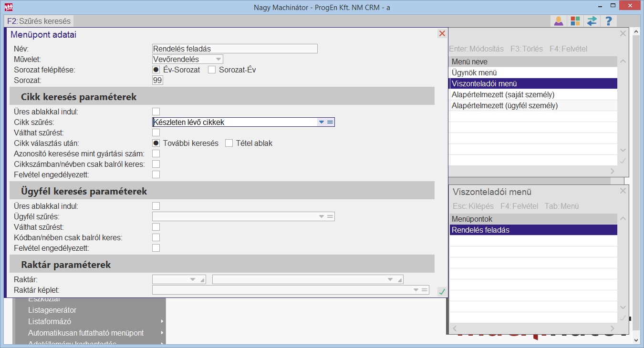Screen dimensions: 644x348
Task: Click the equals icon in Cikk szűrés field
Action: pos(330,122)
